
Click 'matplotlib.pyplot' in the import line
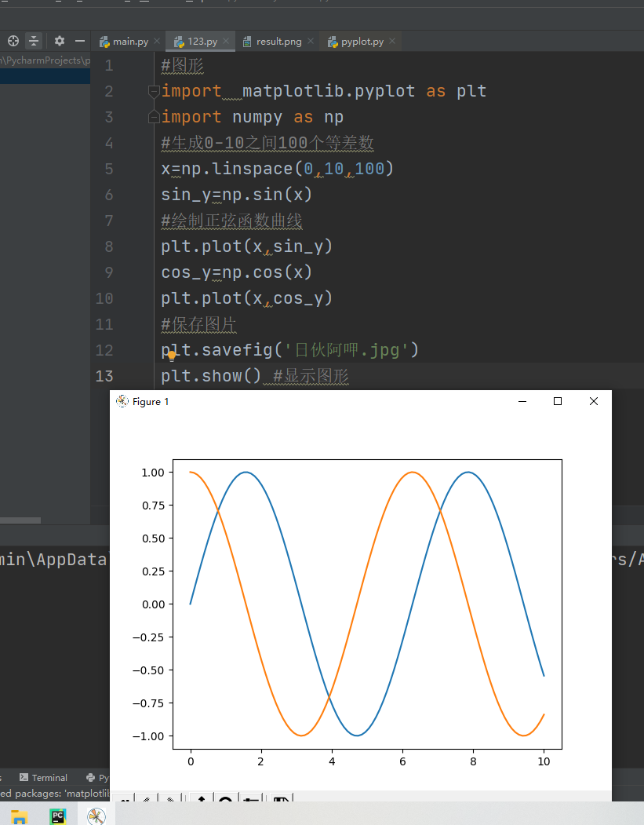click(x=329, y=91)
